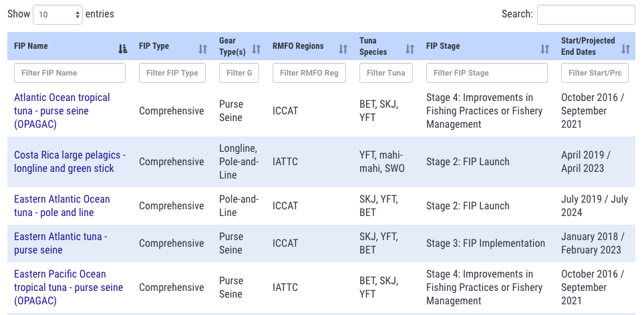Viewport: 644px width, 315px height.
Task: Open Eastern Atlantic Ocean tuna pole-and-line link
Action: (x=62, y=205)
